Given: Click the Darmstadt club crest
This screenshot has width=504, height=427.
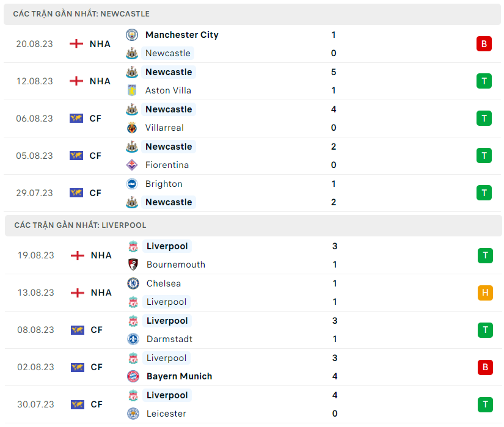Looking at the screenshot, I should point(133,339).
